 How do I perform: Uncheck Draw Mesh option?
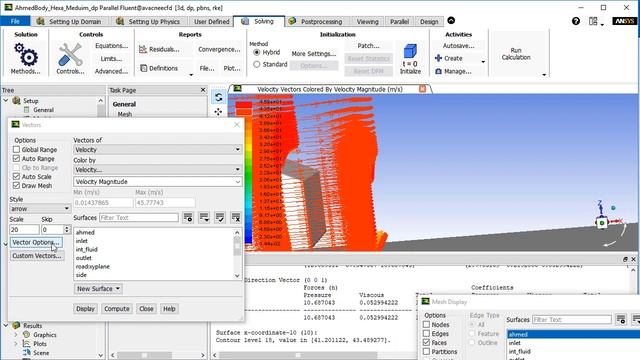pos(16,186)
